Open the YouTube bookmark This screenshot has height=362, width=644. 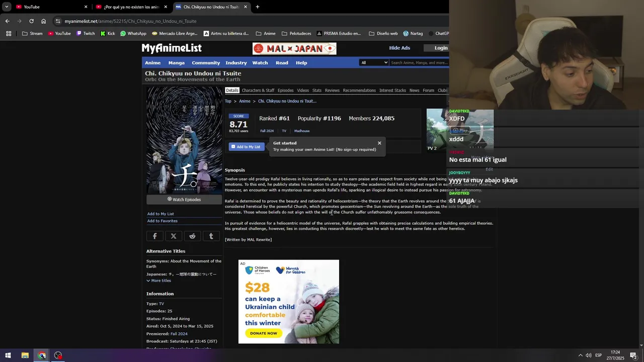pos(59,34)
